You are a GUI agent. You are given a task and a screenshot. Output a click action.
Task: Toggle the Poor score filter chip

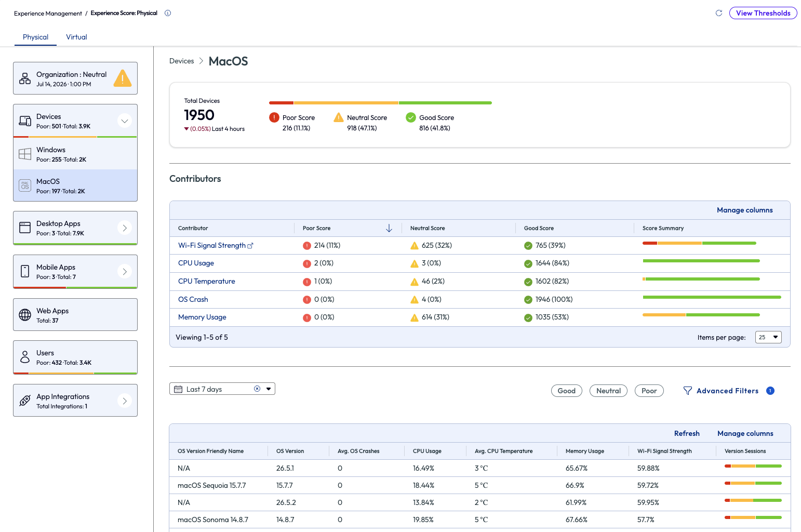click(649, 391)
